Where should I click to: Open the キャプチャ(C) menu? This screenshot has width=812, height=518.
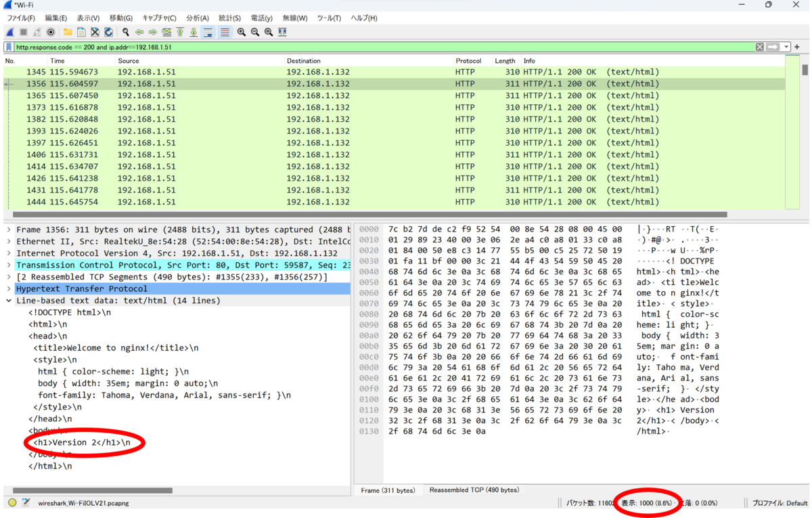pos(159,18)
